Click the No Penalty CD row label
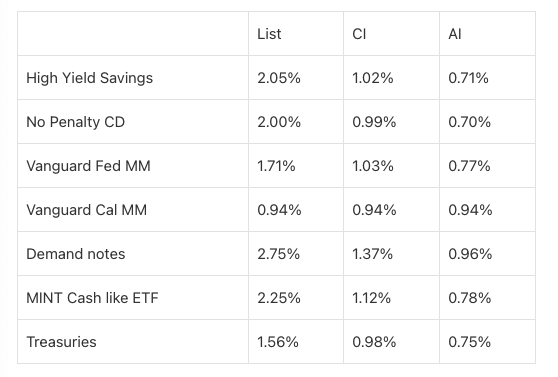The height and width of the screenshot is (377, 558). pos(75,122)
